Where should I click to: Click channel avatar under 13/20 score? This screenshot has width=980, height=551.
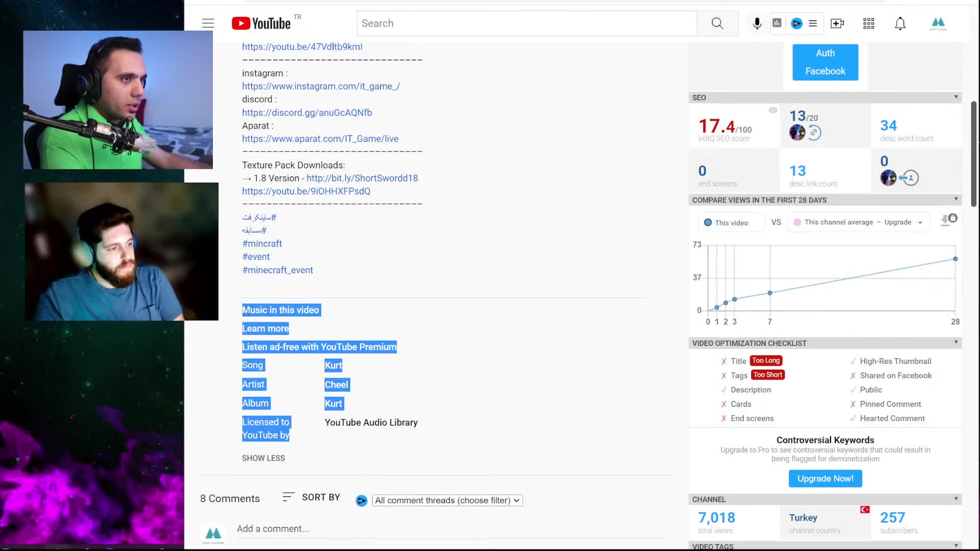point(797,133)
